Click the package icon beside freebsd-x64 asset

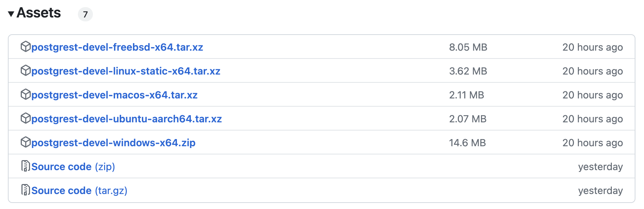[x=26, y=47]
